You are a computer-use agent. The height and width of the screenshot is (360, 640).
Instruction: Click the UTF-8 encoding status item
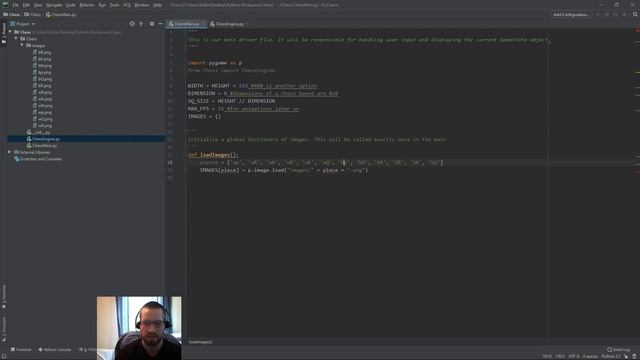click(573, 356)
